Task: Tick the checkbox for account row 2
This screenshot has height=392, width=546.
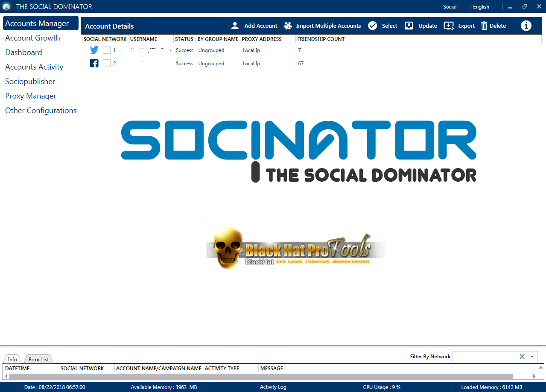Action: pyautogui.click(x=107, y=63)
